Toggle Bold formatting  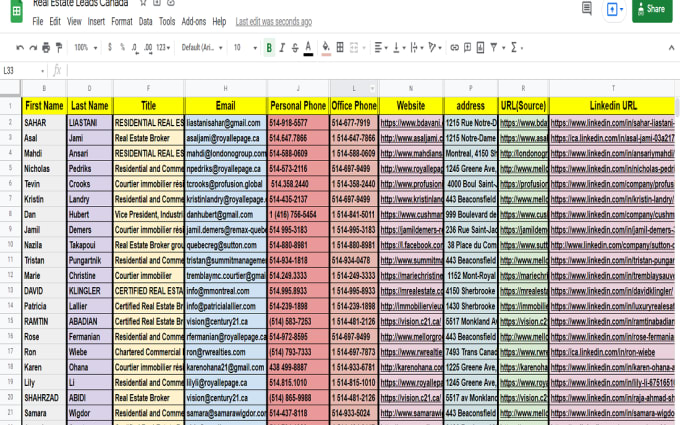coord(269,48)
